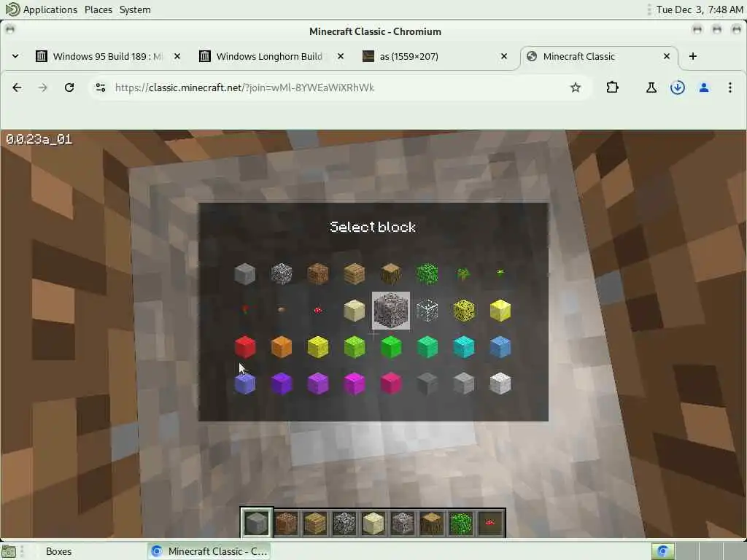Pick the red mushroom in the block picker
This screenshot has width=747, height=560.
[x=318, y=311]
